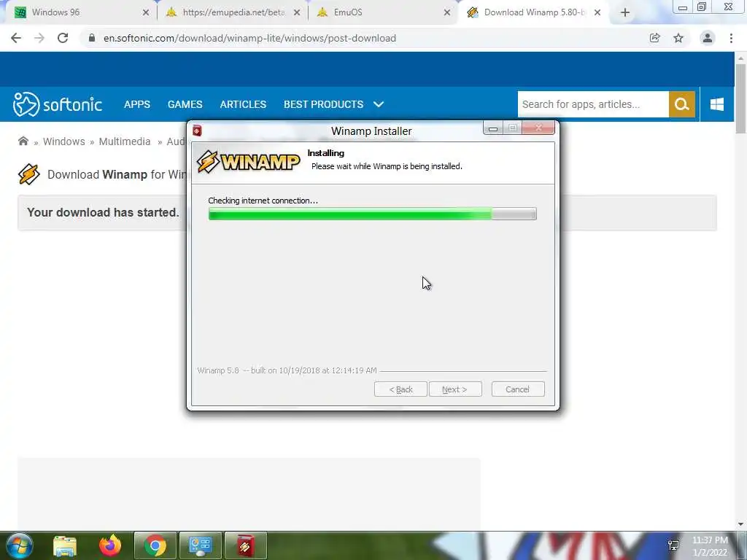Share this page via share icon

pyautogui.click(x=654, y=38)
